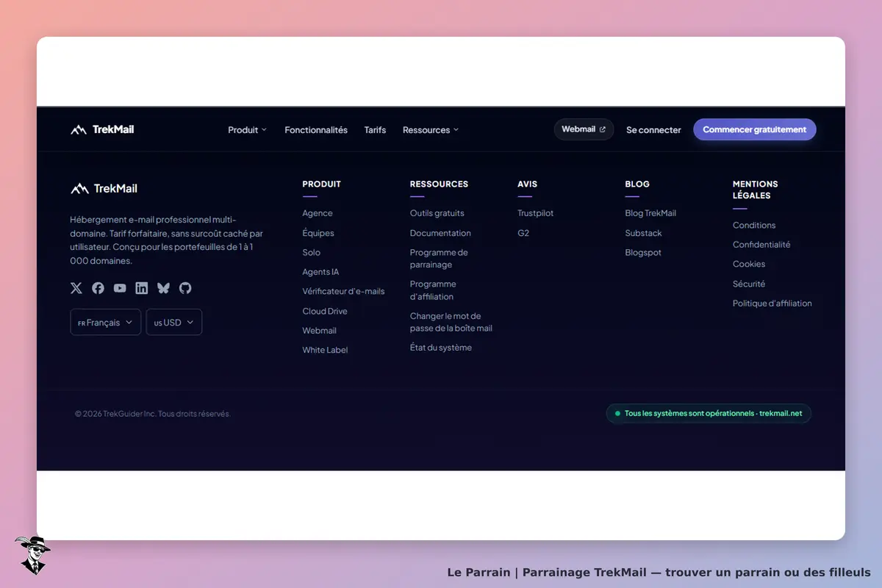Open the Agents IA link
882x588 pixels.
coord(320,272)
